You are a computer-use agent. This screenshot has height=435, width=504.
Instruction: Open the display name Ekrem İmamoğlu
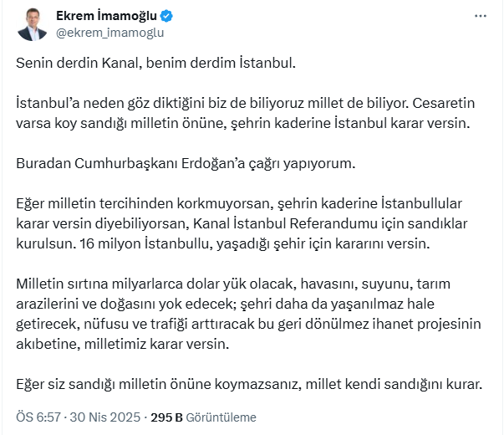(106, 15)
